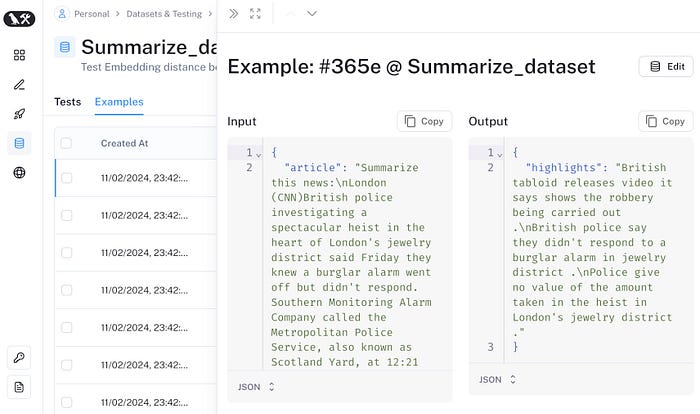This screenshot has height=414, width=700.
Task: Collapse the example panel with double chevron
Action: point(233,14)
